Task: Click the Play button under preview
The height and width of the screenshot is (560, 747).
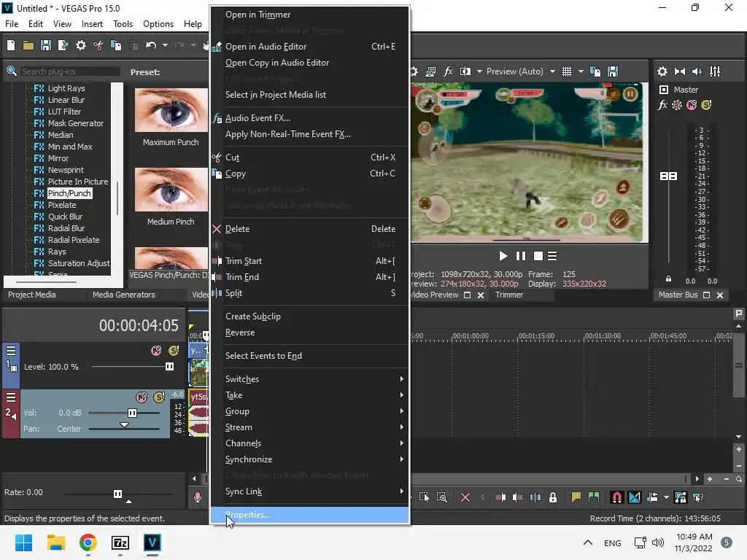Action: point(503,256)
